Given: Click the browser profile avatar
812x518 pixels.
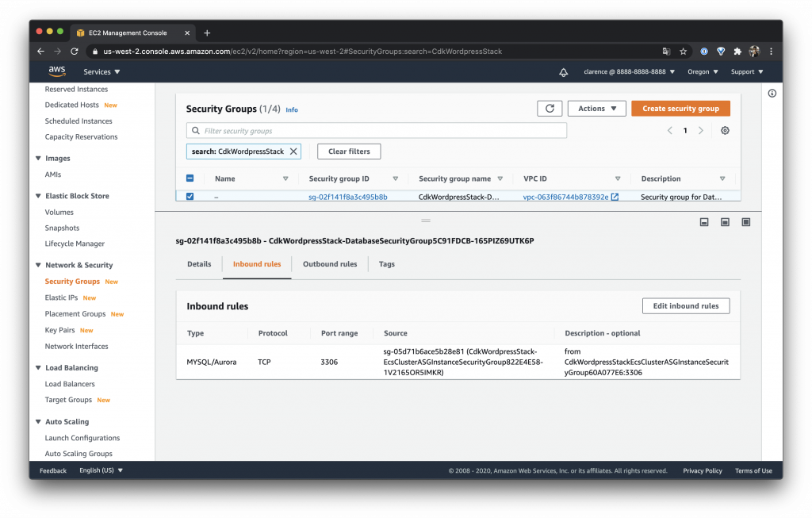Looking at the screenshot, I should [x=755, y=52].
